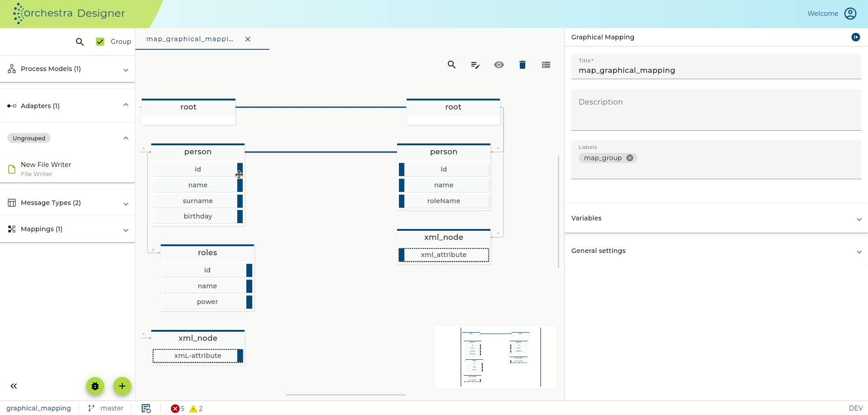Click the birthday field in left person
This screenshot has height=415, width=868.
tap(198, 216)
